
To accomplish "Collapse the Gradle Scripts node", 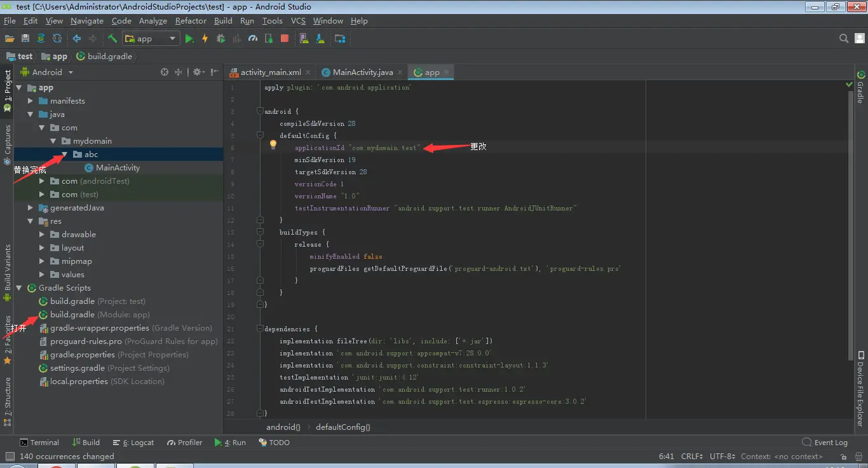I will click(x=19, y=288).
